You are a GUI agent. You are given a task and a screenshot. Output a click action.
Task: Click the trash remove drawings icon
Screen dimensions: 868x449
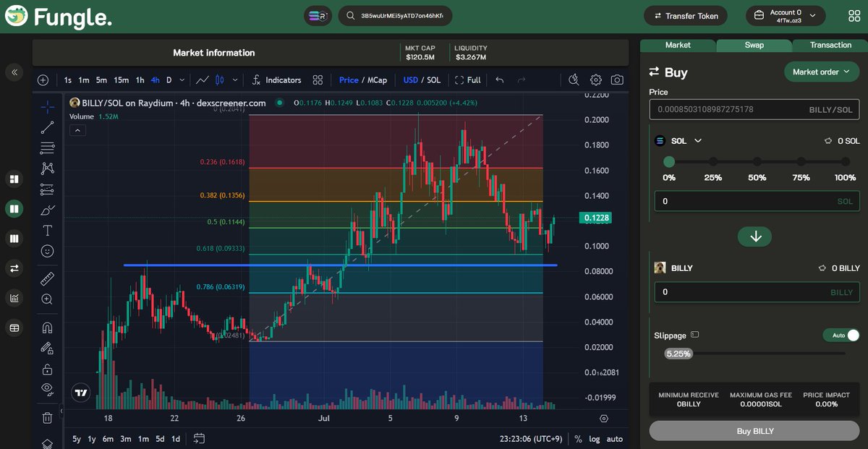47,417
